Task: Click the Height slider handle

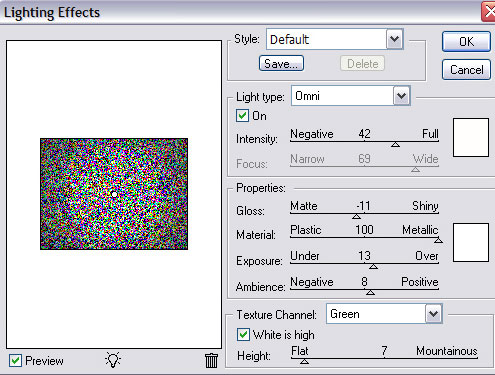Action: click(x=304, y=361)
